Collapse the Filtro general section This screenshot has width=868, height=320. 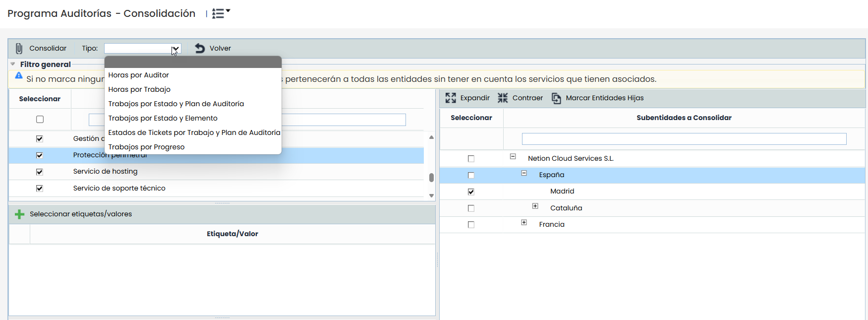tap(13, 64)
